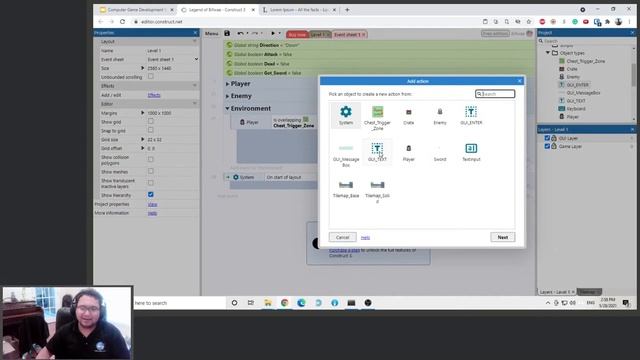Toggle Game Layer visibility checkbox

547,146
